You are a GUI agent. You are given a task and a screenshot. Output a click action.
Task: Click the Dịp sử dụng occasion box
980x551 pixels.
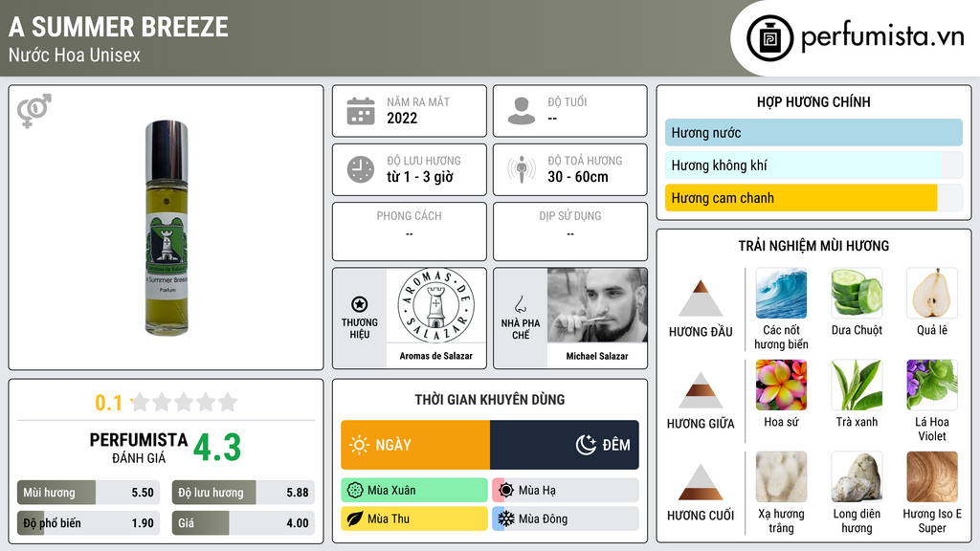coord(570,231)
